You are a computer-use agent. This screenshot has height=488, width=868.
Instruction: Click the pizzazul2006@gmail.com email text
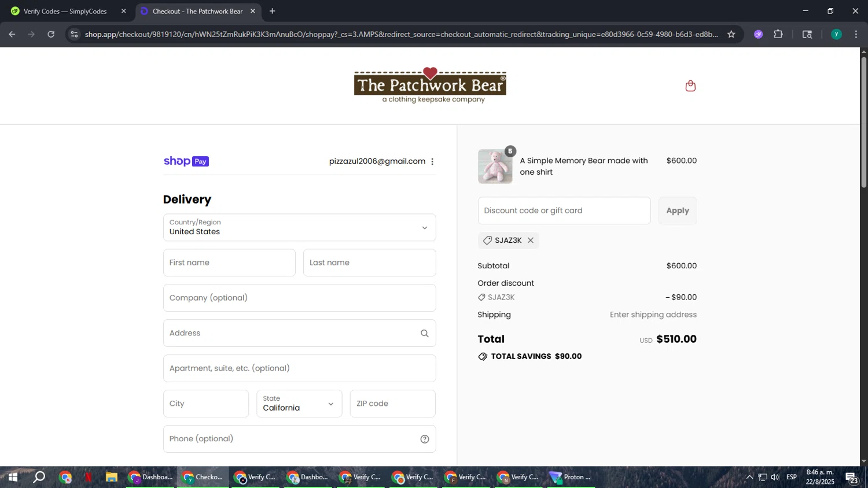377,161
